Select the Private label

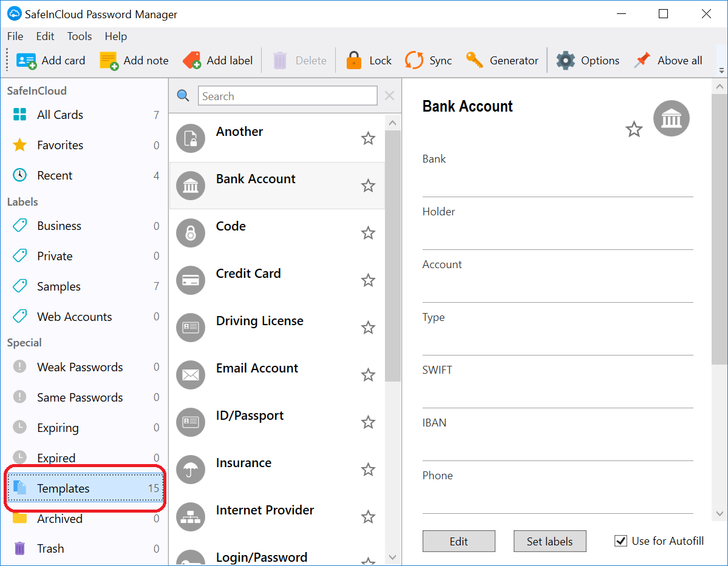(86, 255)
